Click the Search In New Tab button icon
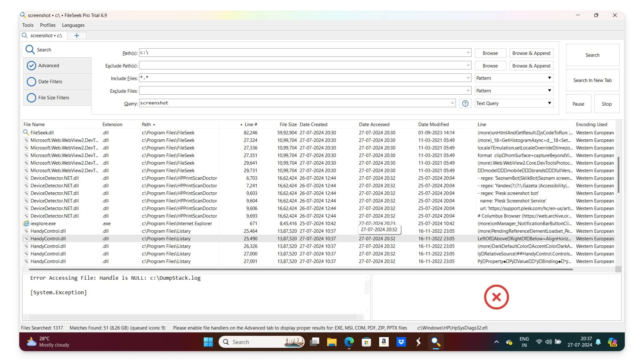 tap(592, 80)
